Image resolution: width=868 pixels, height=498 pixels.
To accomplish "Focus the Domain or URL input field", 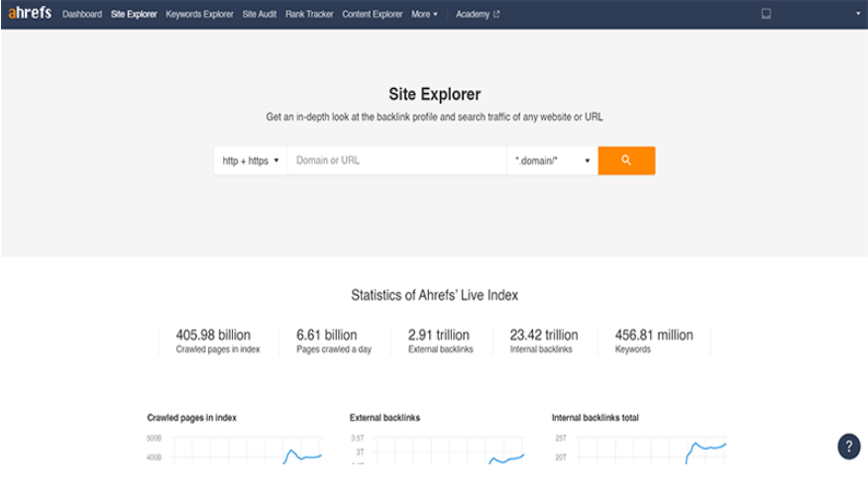I will coord(397,160).
